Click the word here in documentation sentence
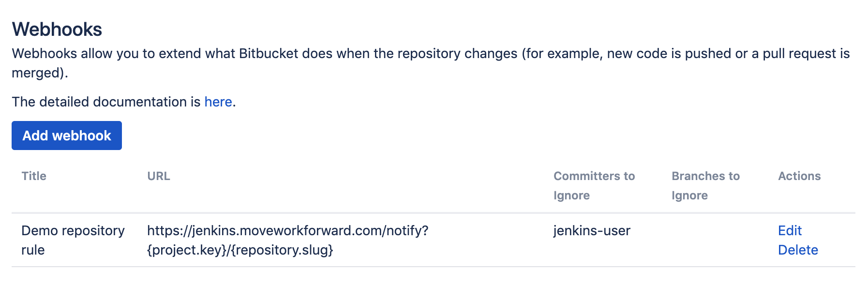This screenshot has width=868, height=302. (x=218, y=102)
